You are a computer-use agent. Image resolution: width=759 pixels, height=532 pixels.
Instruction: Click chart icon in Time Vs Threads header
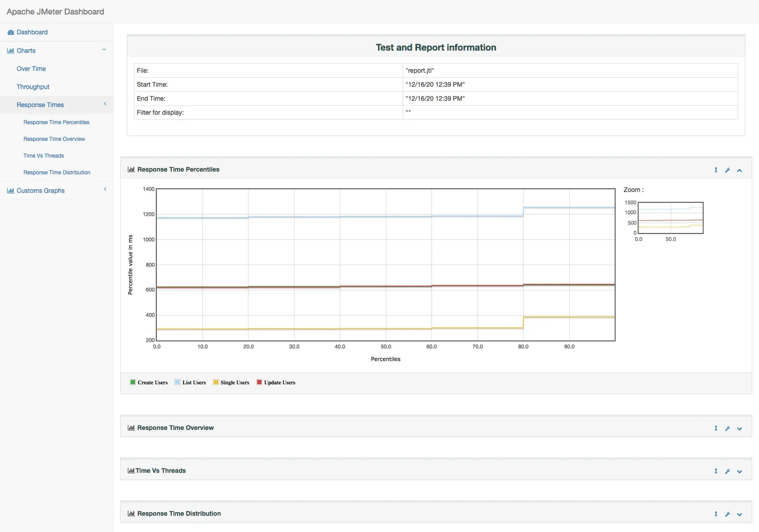click(x=131, y=471)
